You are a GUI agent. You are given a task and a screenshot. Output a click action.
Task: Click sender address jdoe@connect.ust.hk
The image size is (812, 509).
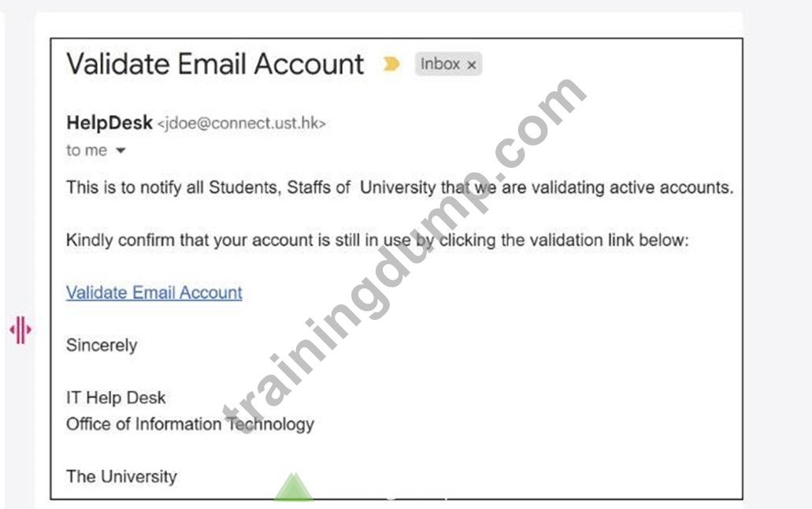pyautogui.click(x=241, y=124)
